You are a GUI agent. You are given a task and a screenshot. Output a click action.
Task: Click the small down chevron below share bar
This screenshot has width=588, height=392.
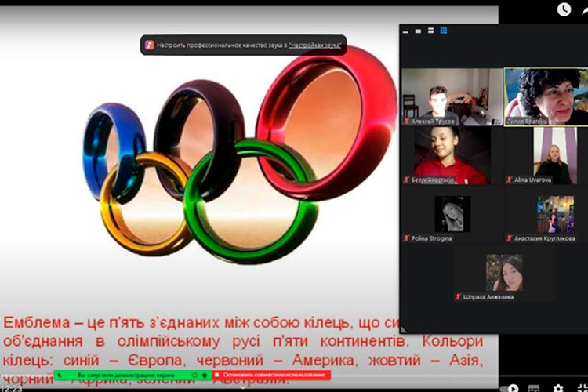pos(243,387)
